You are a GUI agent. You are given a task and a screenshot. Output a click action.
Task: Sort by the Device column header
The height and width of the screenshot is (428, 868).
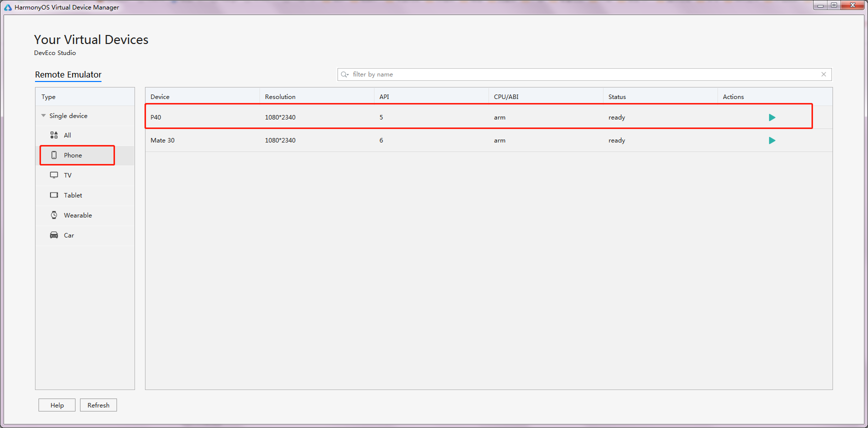202,96
